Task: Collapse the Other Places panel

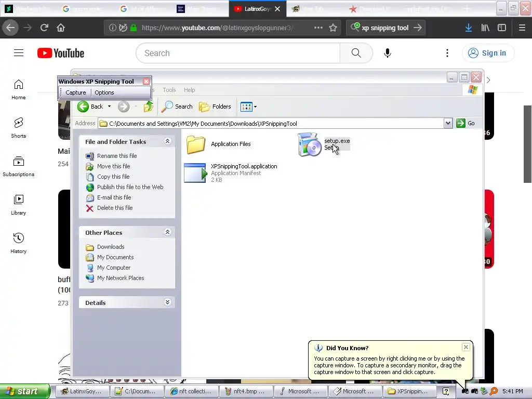Action: tap(167, 232)
